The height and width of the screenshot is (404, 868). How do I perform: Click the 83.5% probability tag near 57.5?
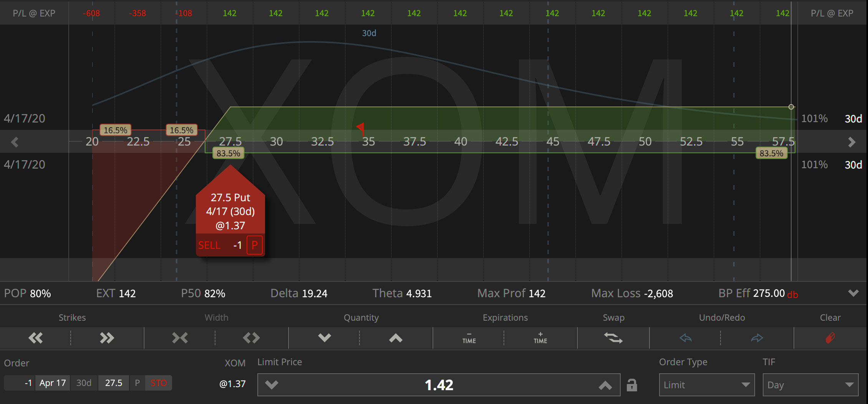[x=772, y=154]
